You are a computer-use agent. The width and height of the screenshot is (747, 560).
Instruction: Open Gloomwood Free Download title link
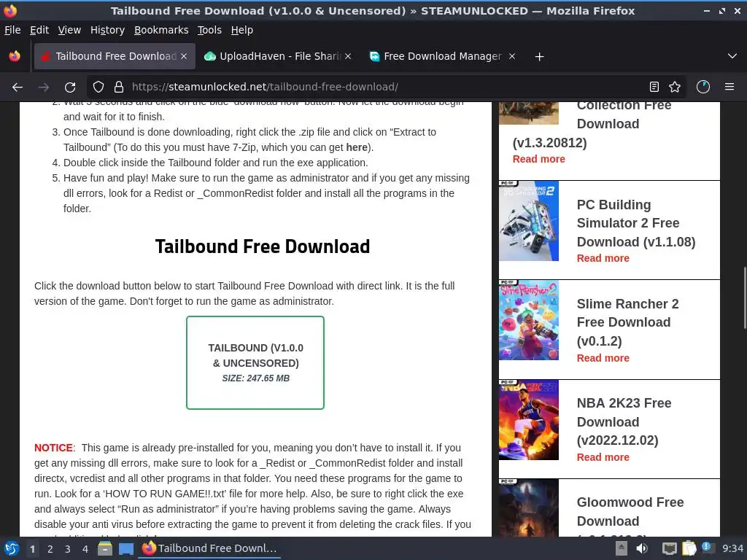[630, 511]
